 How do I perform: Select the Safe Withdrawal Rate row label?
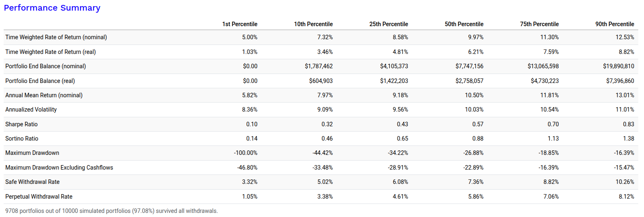[32, 182]
